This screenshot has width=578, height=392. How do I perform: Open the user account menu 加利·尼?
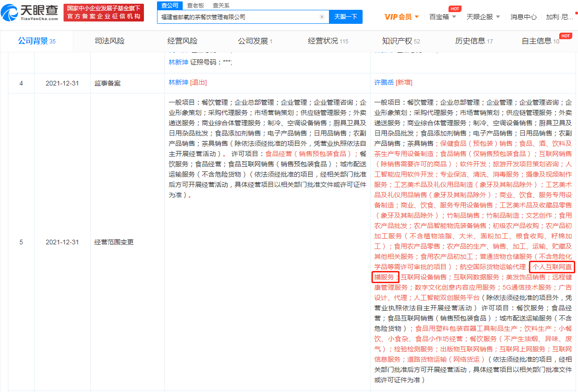pos(559,17)
